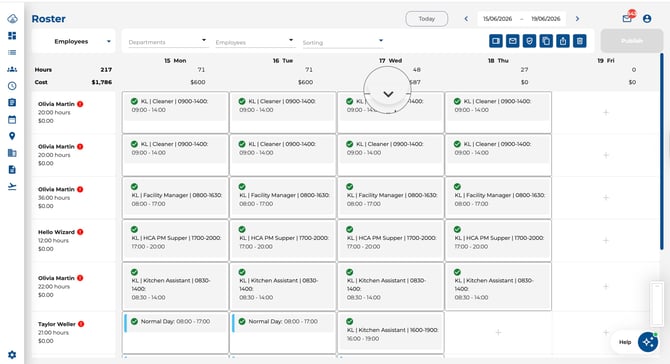Click red alert badge on Taylor Weller
Screen dimensions: 670x364
point(81,324)
